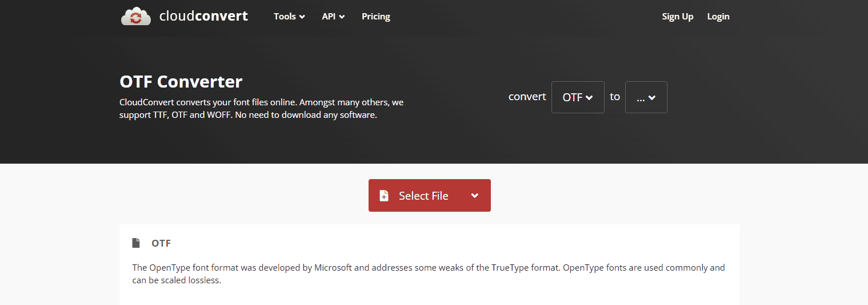Open the Tools menu
This screenshot has width=868, height=305.
tap(289, 17)
